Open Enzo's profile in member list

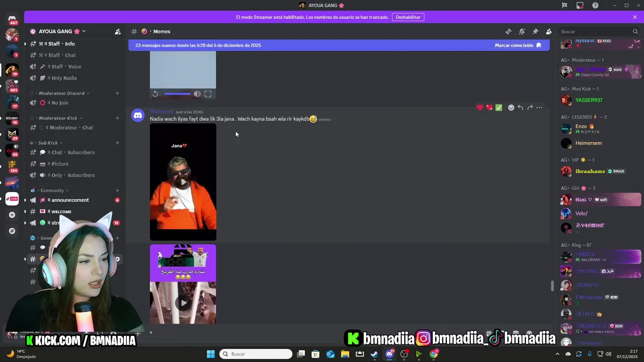[600, 129]
